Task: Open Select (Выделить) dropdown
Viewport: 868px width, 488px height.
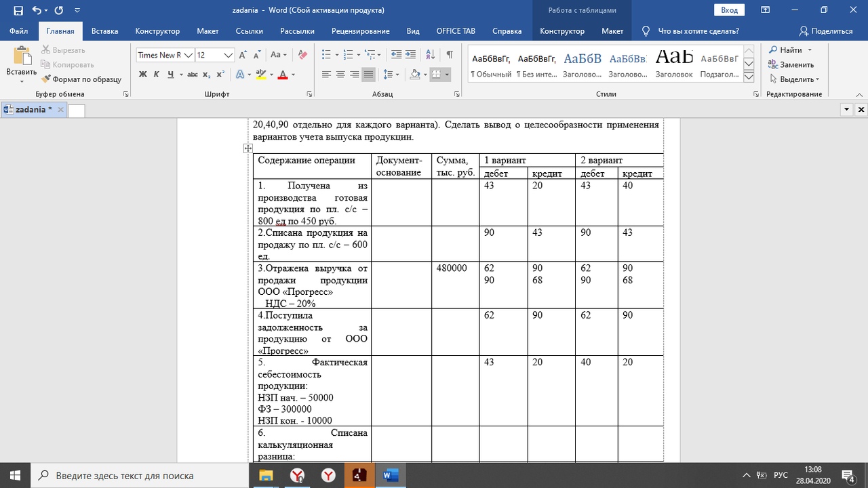Action: click(x=793, y=79)
